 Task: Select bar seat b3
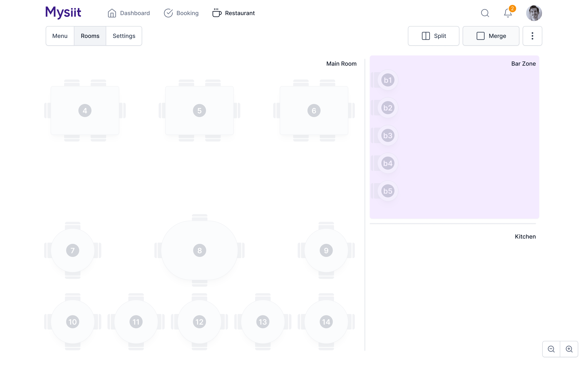pos(388,135)
